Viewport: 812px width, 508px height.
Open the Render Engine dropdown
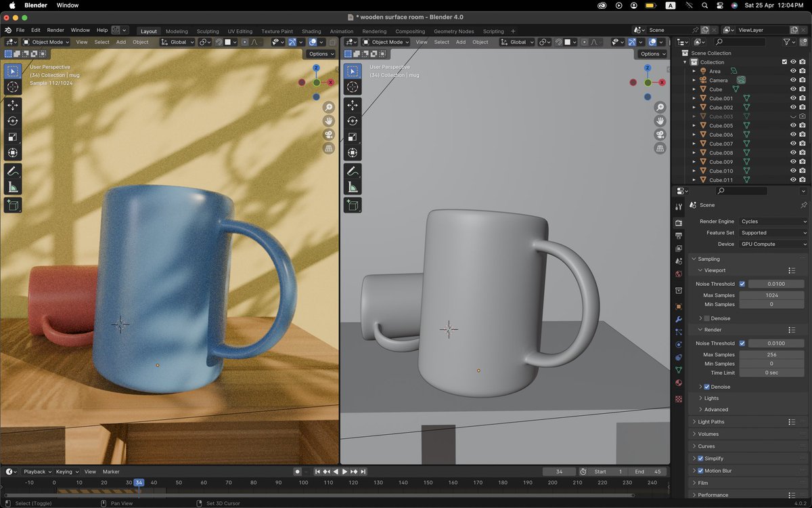(x=773, y=221)
